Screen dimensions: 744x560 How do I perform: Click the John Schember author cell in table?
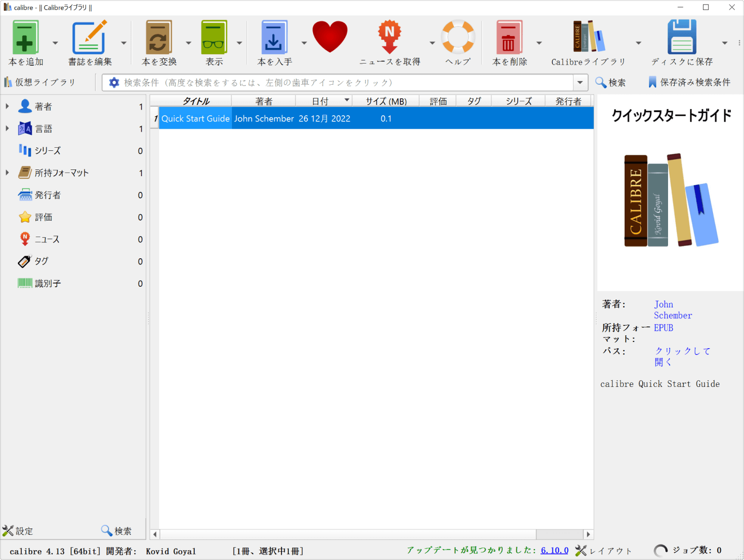click(x=263, y=118)
